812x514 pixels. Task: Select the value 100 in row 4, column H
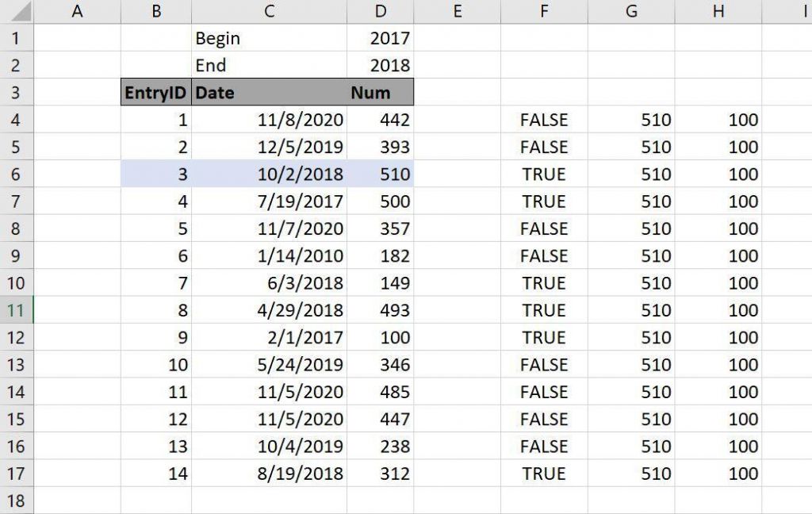click(x=718, y=121)
